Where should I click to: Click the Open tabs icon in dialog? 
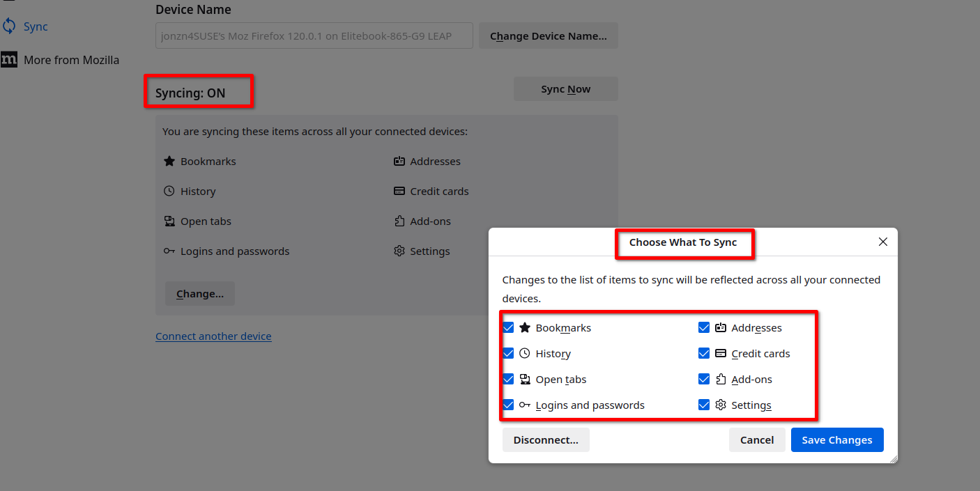[x=525, y=379]
